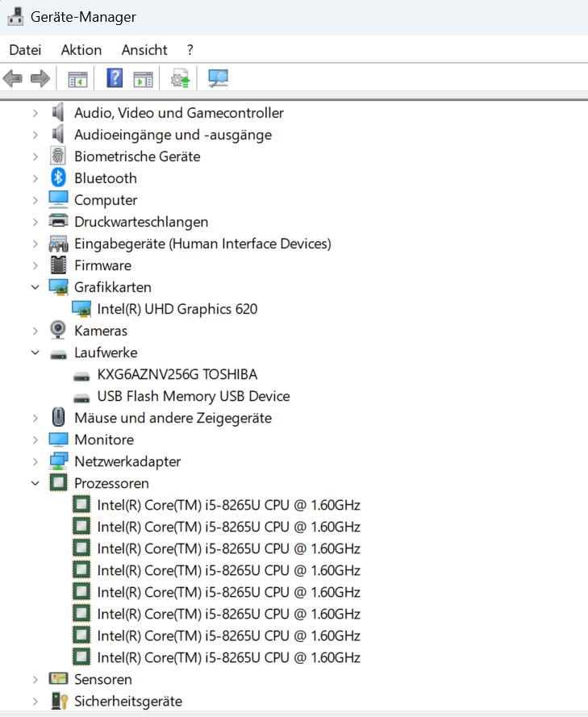
Task: Select Audioeingänge und -ausgänge label
Action: [x=173, y=135]
